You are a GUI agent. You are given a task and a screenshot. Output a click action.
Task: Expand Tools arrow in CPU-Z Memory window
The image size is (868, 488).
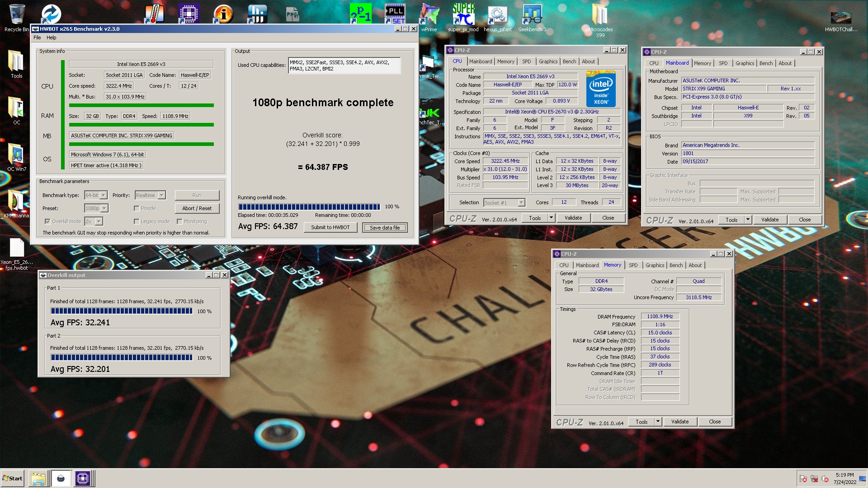(658, 422)
